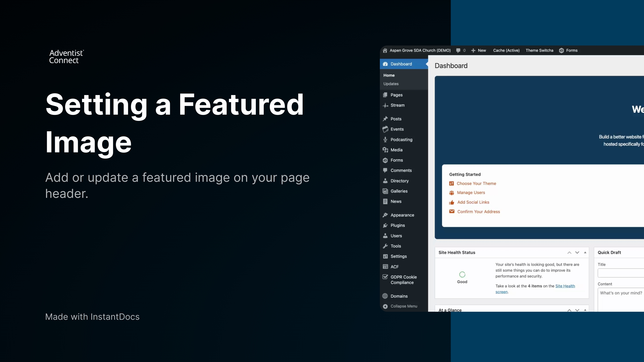Move Site Health Status widget up
644x362 pixels.
[569, 253]
